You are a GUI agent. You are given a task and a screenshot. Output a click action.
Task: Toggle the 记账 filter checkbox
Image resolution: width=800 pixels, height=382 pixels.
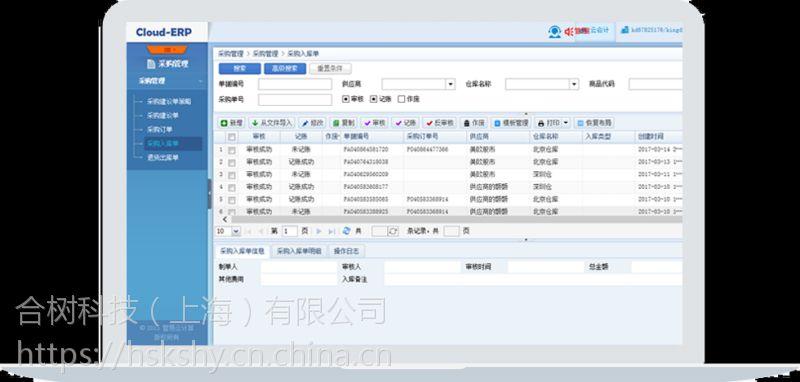[x=373, y=99]
